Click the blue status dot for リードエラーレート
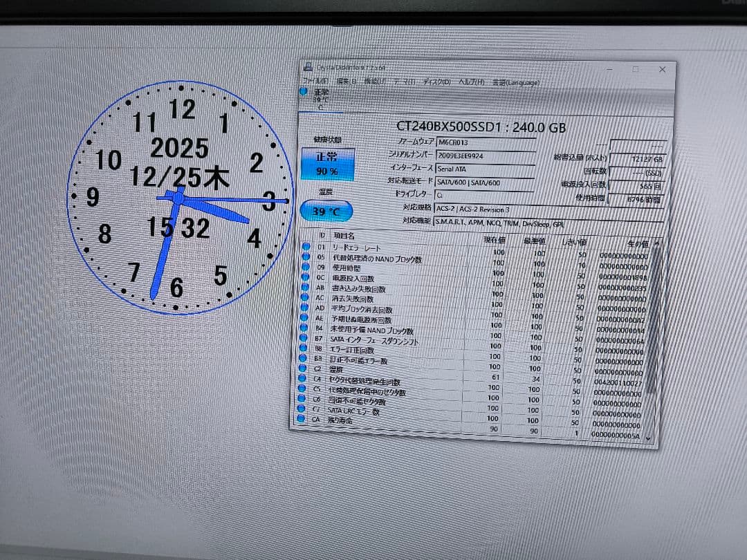 tap(306, 246)
